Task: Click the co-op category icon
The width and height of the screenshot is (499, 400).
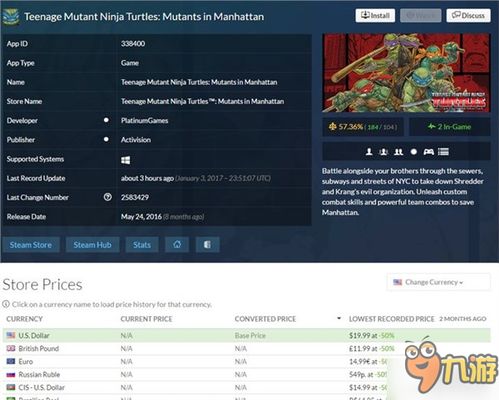Action: click(x=399, y=152)
